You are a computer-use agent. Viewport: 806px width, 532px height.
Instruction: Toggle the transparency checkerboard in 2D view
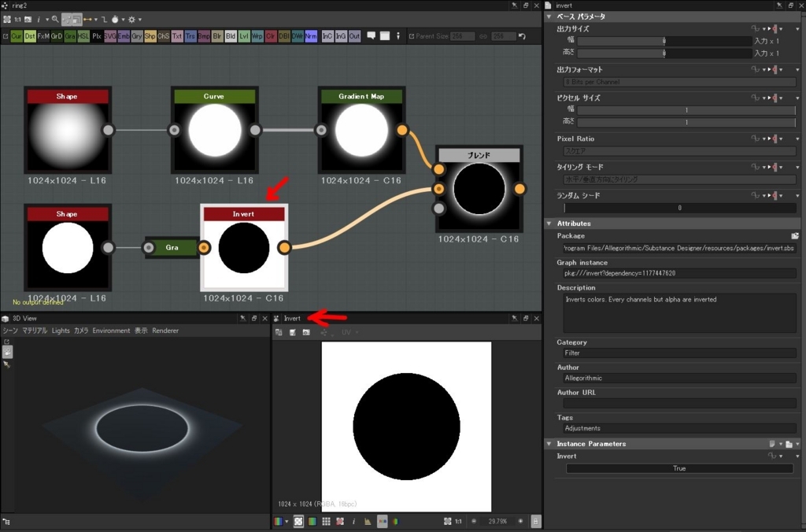coord(298,521)
